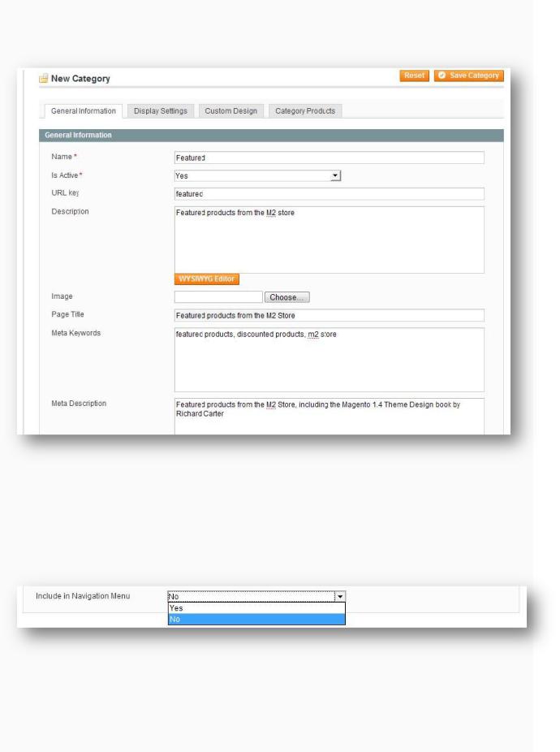Click inside the Meta Keywords textarea

(330, 360)
